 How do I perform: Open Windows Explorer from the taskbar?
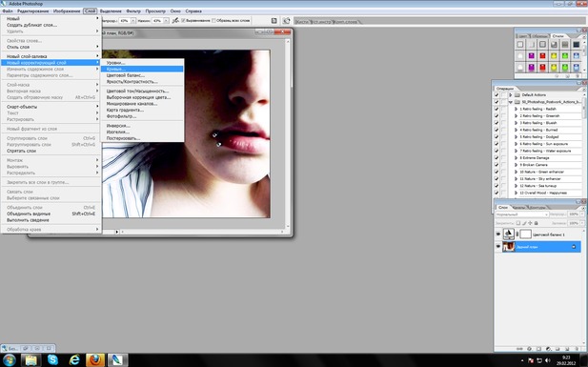(x=30, y=360)
